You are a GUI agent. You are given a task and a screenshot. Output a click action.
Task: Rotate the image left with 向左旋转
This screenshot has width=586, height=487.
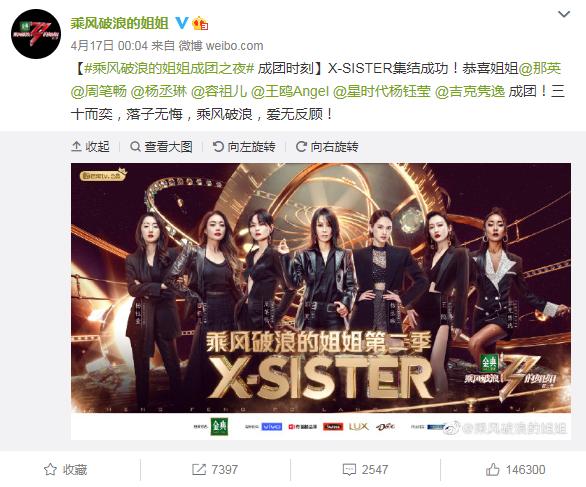coord(244,147)
